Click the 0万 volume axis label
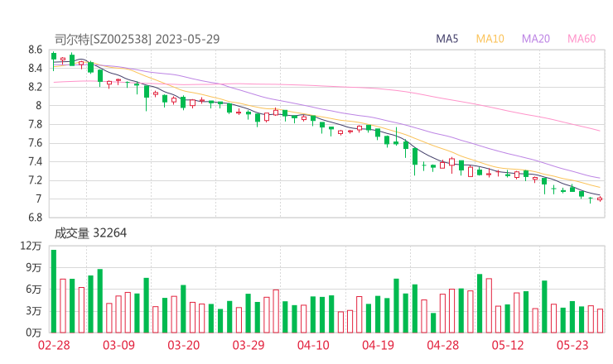The height and width of the screenshot is (364, 613). [x=34, y=333]
